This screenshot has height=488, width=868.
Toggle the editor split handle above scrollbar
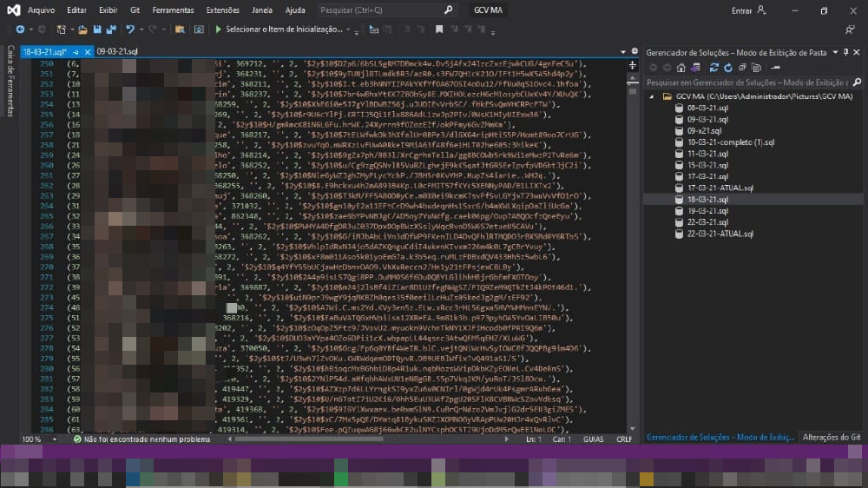click(633, 65)
